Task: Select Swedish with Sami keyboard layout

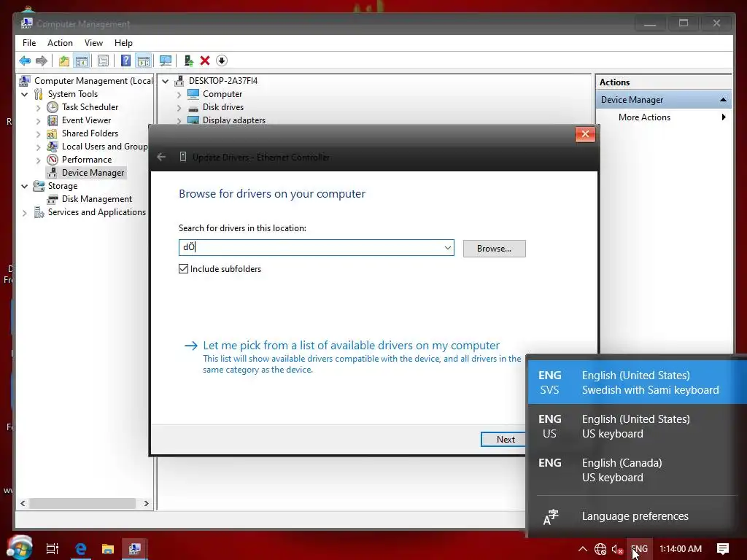Action: [x=638, y=382]
